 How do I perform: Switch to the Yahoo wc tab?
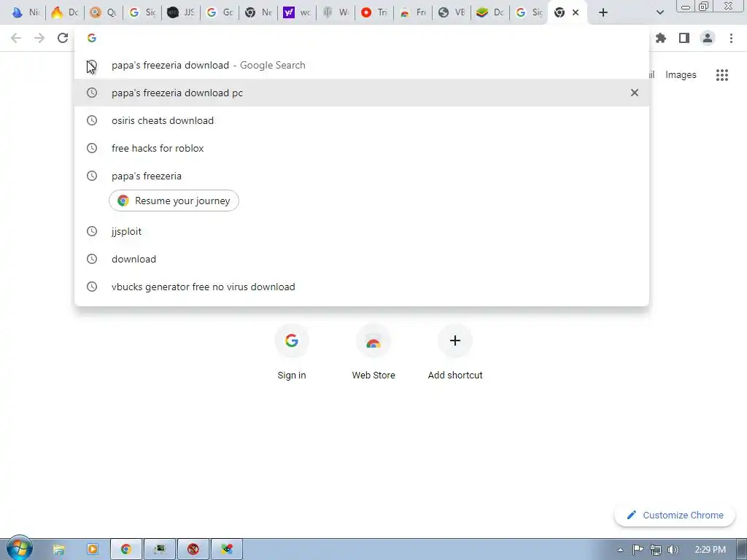[x=297, y=12]
